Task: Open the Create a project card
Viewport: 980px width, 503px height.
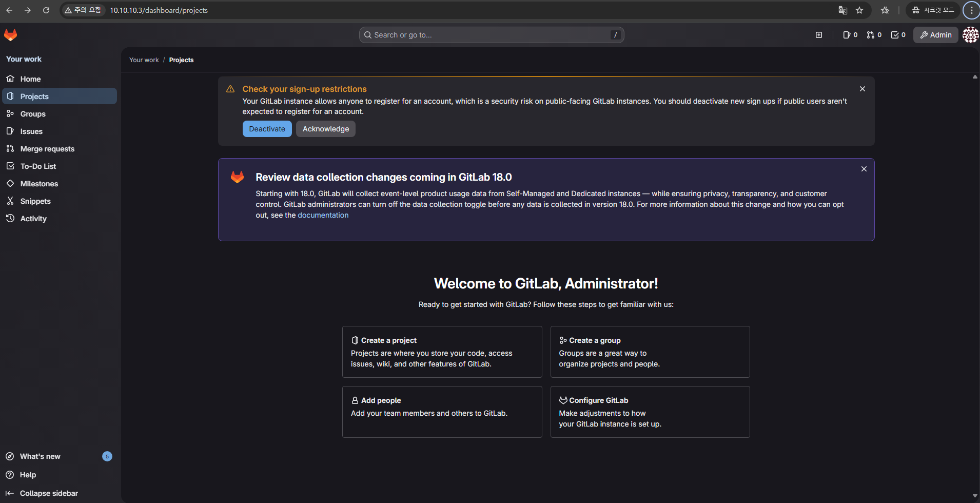Action: 442,352
